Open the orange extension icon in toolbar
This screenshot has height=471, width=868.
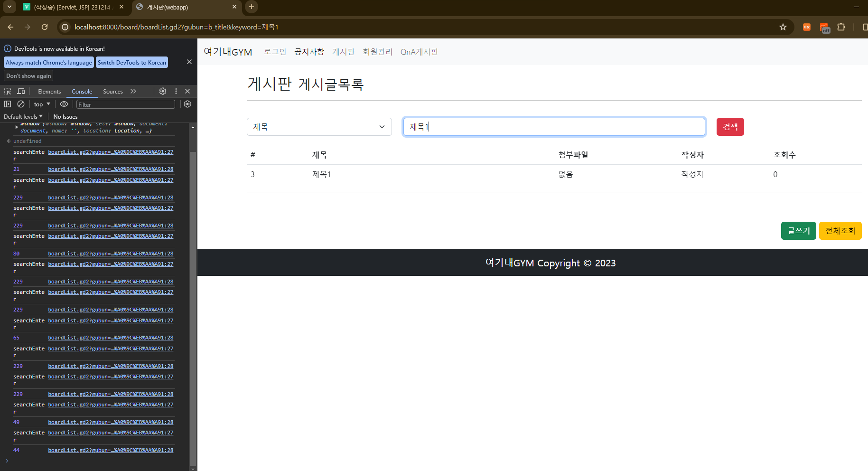(807, 27)
